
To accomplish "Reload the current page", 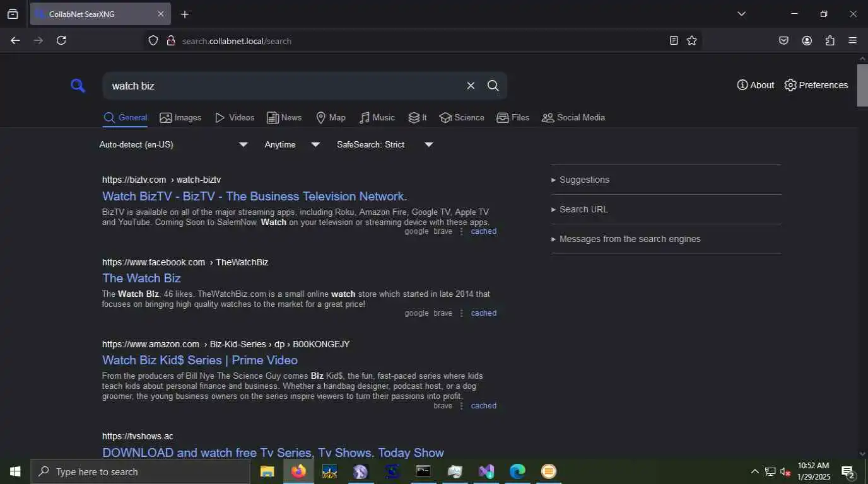I will click(x=61, y=40).
